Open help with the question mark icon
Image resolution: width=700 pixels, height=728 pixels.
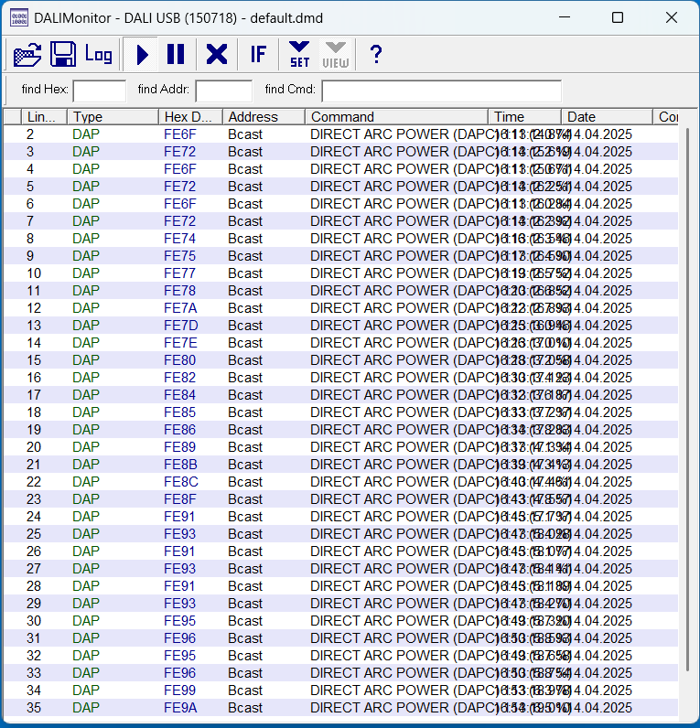click(x=375, y=55)
